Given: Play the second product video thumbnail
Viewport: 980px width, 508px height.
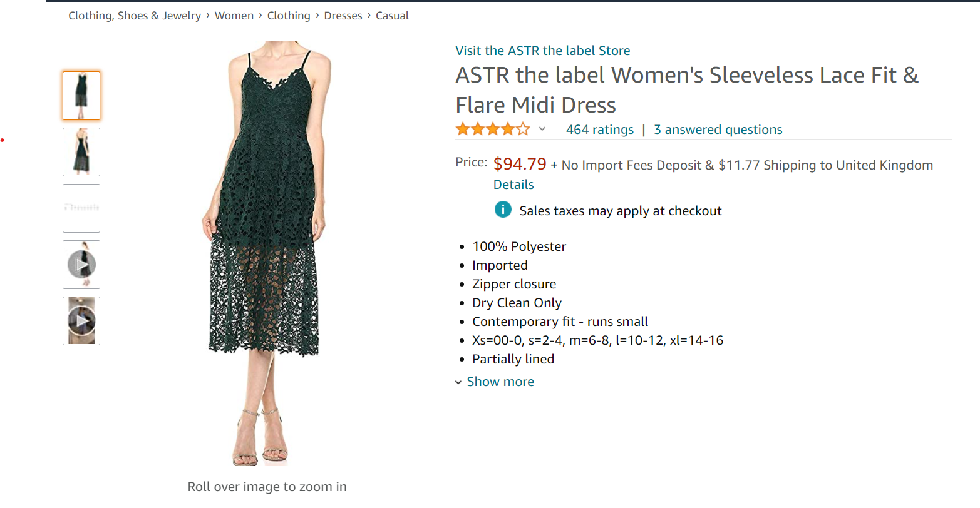Looking at the screenshot, I should pyautogui.click(x=81, y=321).
